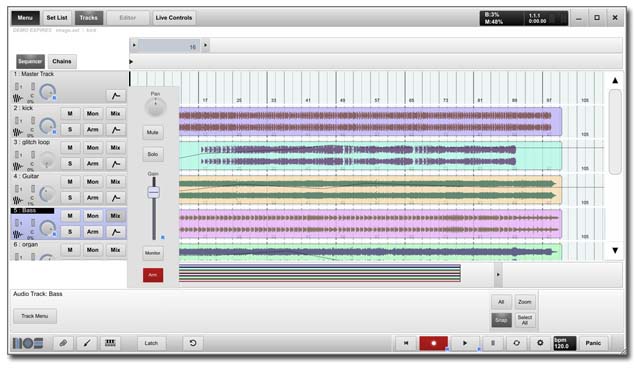Start playback with play button

pyautogui.click(x=465, y=343)
